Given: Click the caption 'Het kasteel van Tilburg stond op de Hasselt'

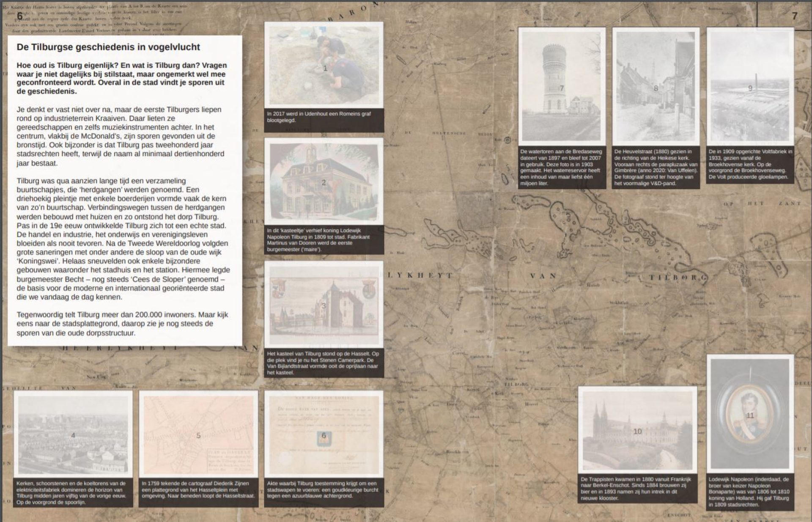Looking at the screenshot, I should pos(324,363).
